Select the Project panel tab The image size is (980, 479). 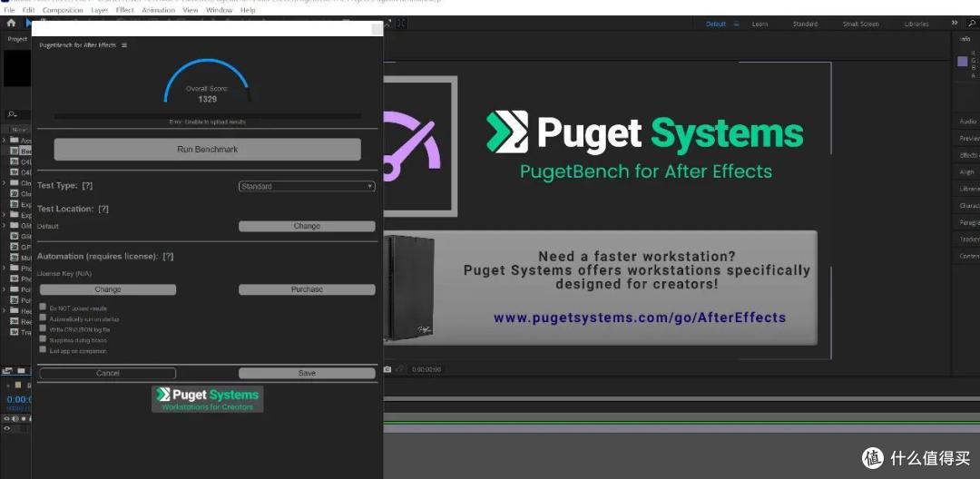(17, 39)
